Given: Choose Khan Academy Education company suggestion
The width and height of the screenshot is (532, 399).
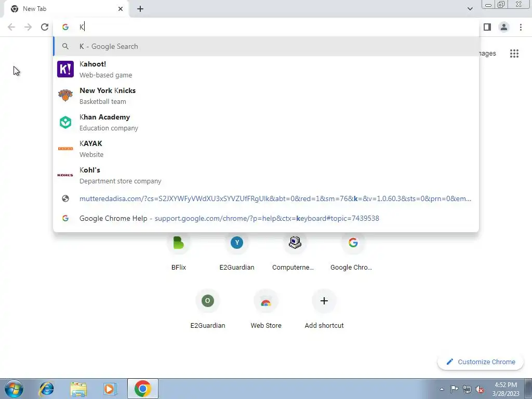Looking at the screenshot, I should 266,122.
